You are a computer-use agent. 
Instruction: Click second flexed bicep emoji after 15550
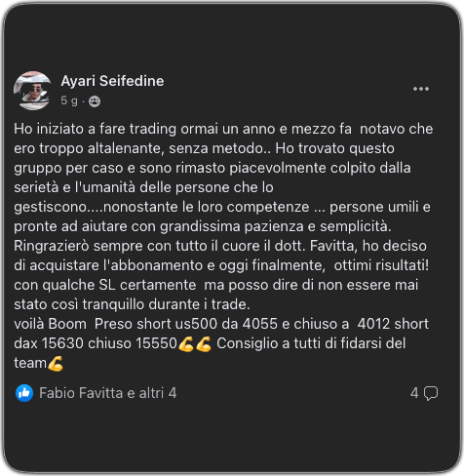coord(204,344)
